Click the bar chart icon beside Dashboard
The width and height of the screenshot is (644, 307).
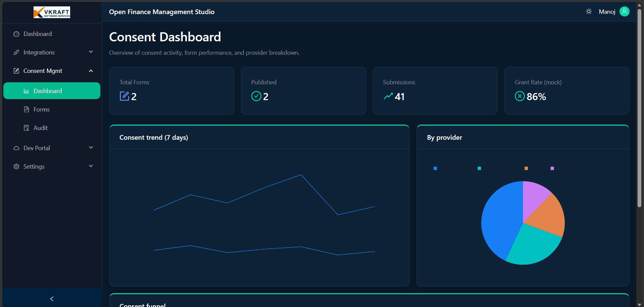26,91
